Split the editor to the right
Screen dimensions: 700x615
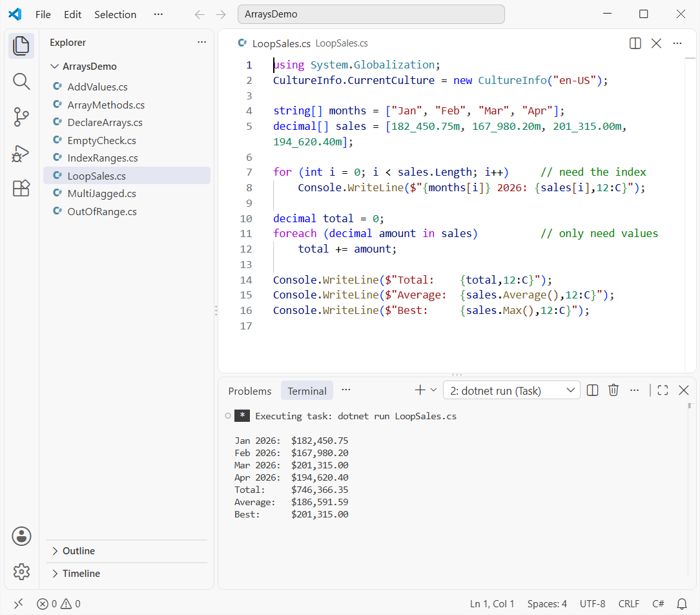click(635, 43)
